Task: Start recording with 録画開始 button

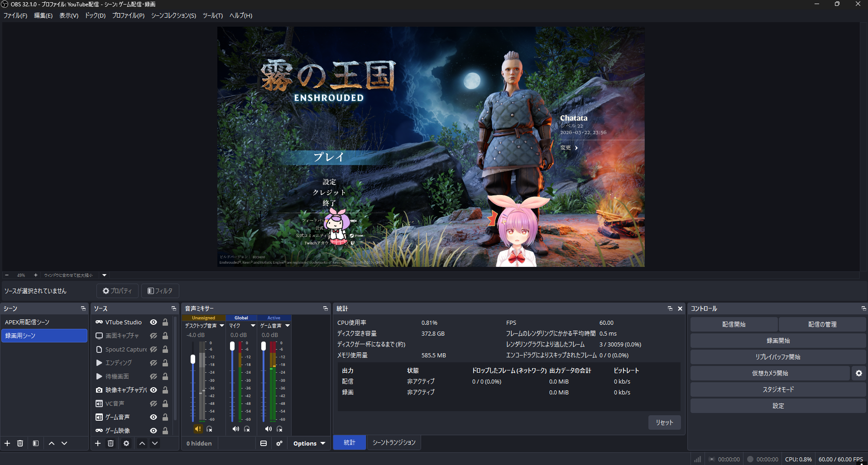Action: pyautogui.click(x=777, y=340)
